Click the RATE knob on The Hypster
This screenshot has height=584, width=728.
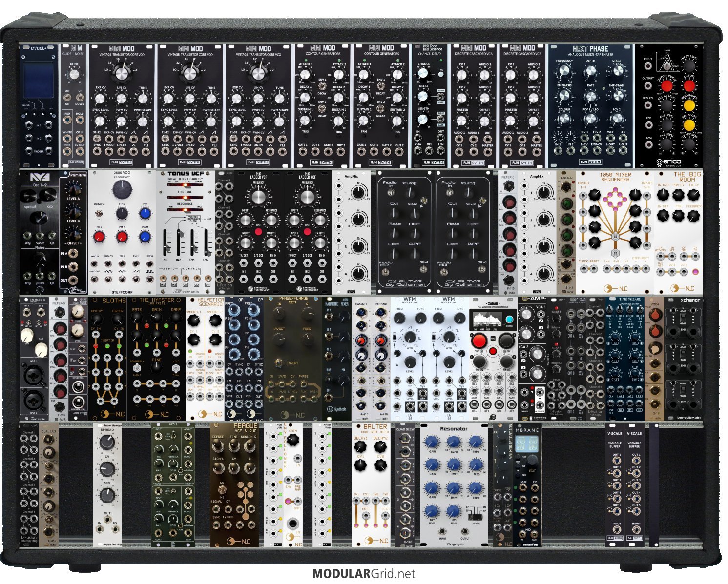(137, 319)
